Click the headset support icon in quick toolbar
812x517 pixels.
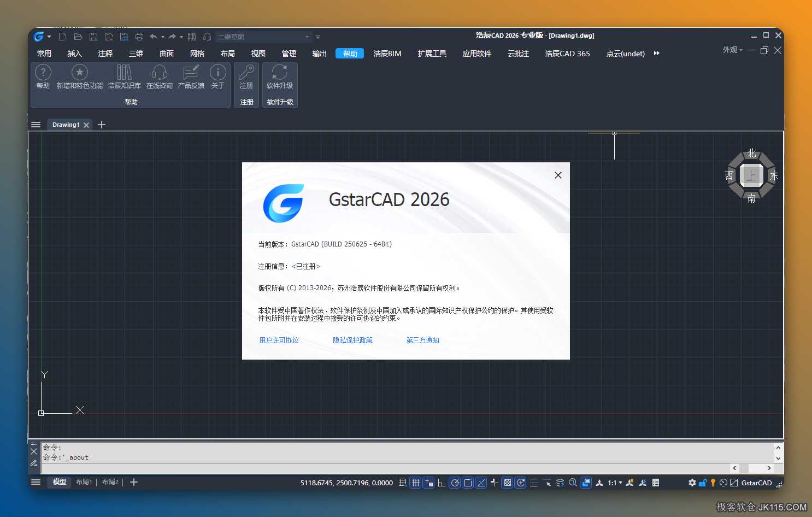point(207,37)
